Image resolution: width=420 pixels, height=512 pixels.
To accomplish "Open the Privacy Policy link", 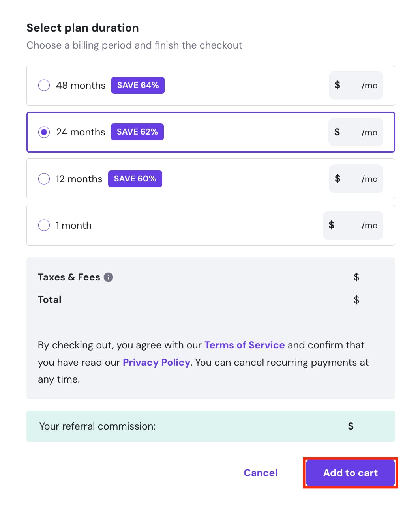I will 156,363.
